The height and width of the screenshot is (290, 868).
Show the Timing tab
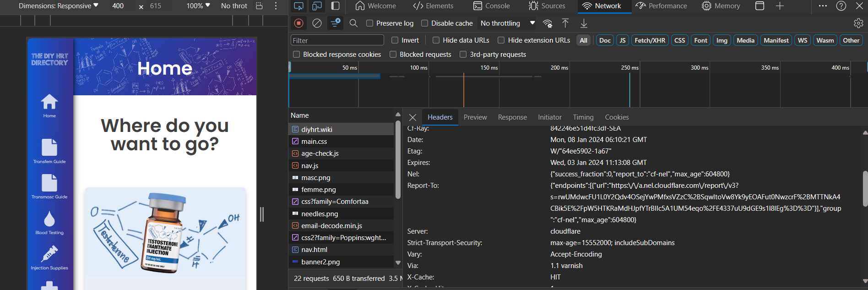pos(583,117)
